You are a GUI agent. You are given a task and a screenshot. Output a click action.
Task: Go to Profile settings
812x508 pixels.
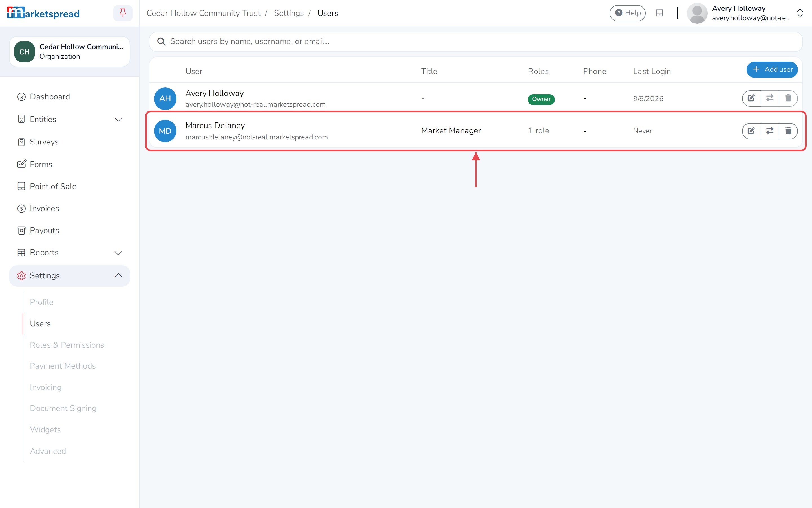point(42,302)
